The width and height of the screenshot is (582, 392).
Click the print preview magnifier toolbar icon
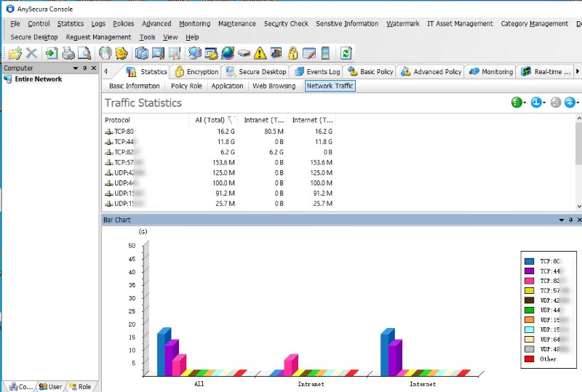point(84,53)
